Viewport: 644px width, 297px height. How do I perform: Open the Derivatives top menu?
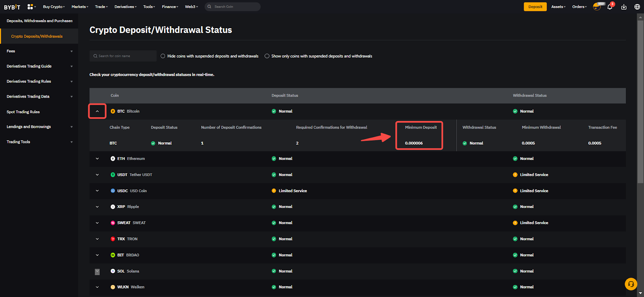125,7
